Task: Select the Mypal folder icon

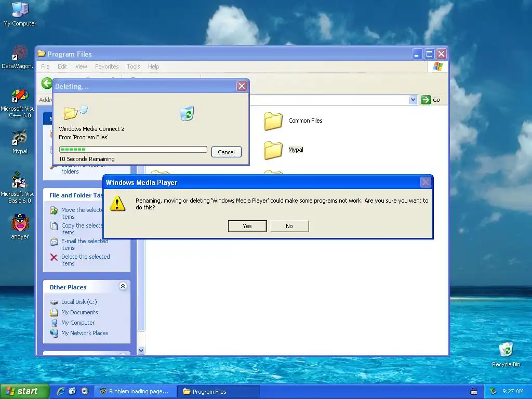Action: point(273,150)
